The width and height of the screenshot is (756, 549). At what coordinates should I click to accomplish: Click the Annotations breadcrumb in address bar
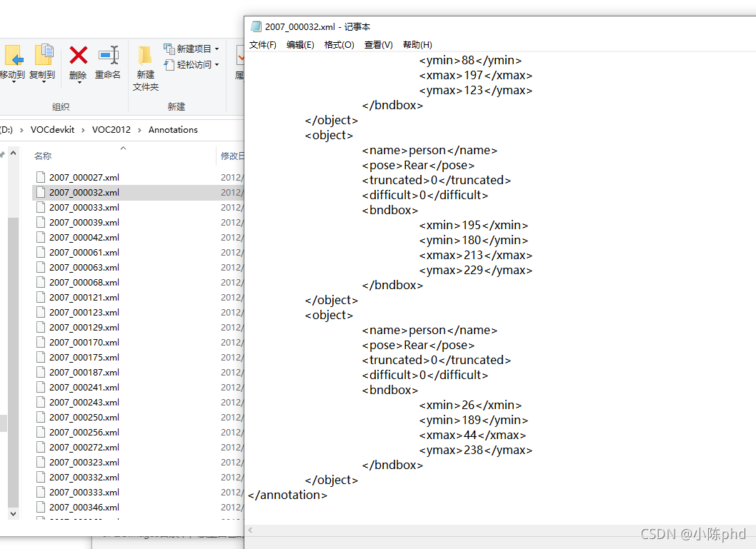pyautogui.click(x=173, y=129)
